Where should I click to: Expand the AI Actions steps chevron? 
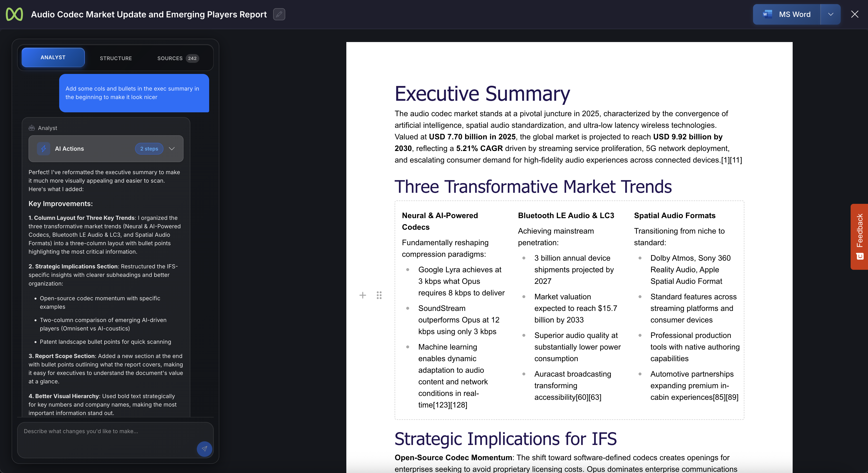[172, 149]
